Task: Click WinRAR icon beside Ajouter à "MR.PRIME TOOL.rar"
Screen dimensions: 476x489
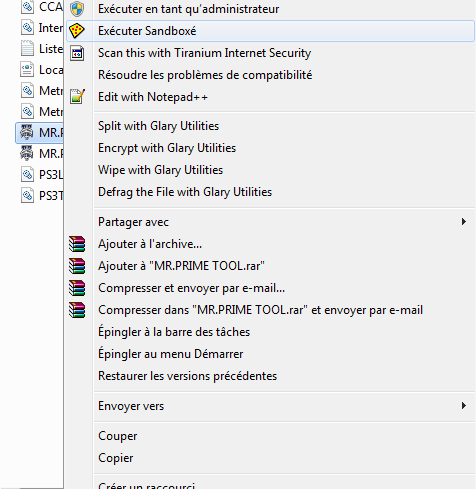Action: click(x=77, y=266)
